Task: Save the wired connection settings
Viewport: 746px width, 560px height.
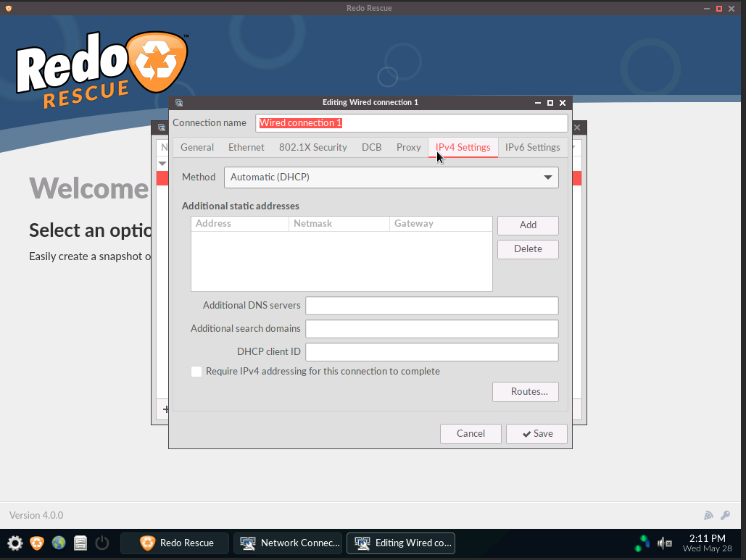Action: pos(536,433)
